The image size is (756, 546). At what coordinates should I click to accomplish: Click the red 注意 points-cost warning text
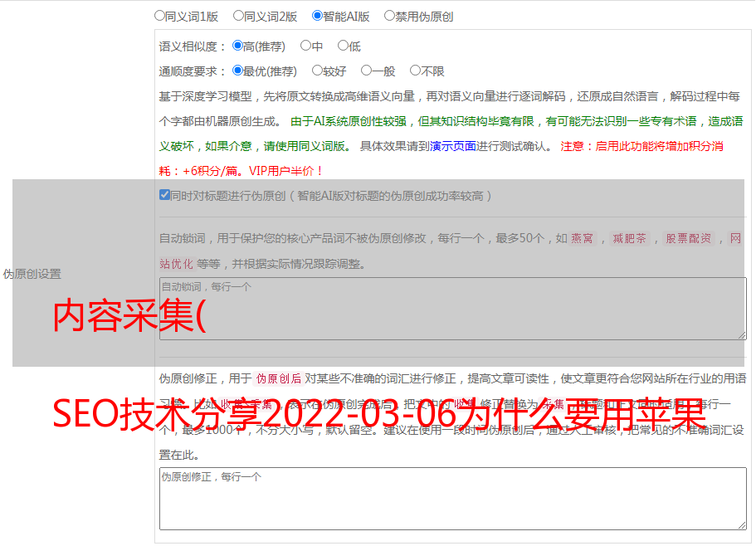click(441, 158)
